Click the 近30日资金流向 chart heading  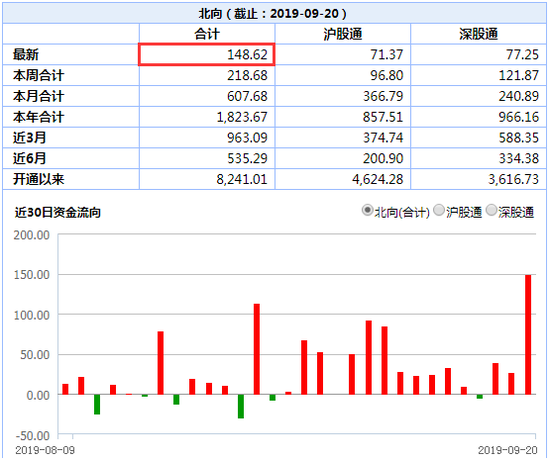click(58, 212)
